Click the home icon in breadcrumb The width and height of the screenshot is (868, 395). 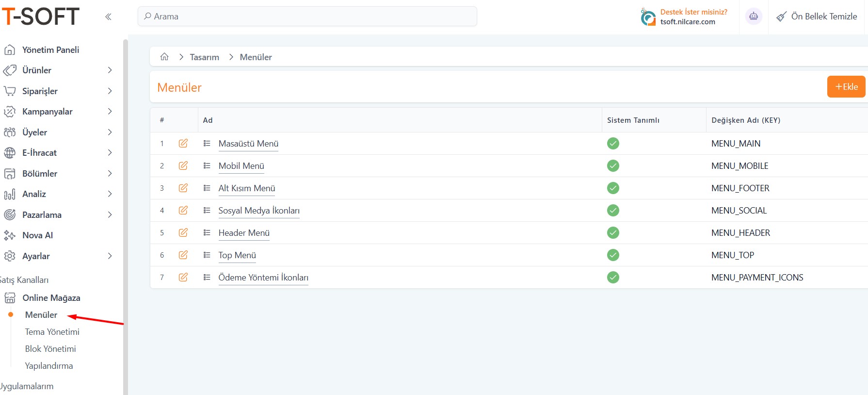pyautogui.click(x=164, y=57)
